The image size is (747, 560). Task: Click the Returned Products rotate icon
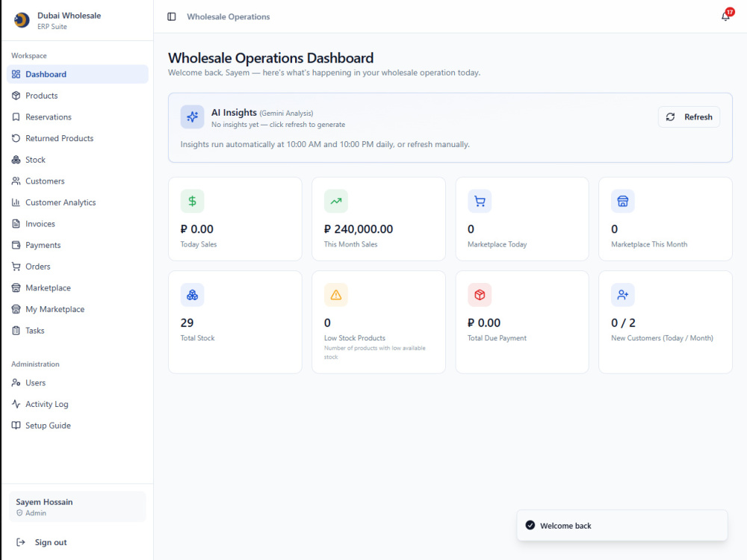coord(16,139)
